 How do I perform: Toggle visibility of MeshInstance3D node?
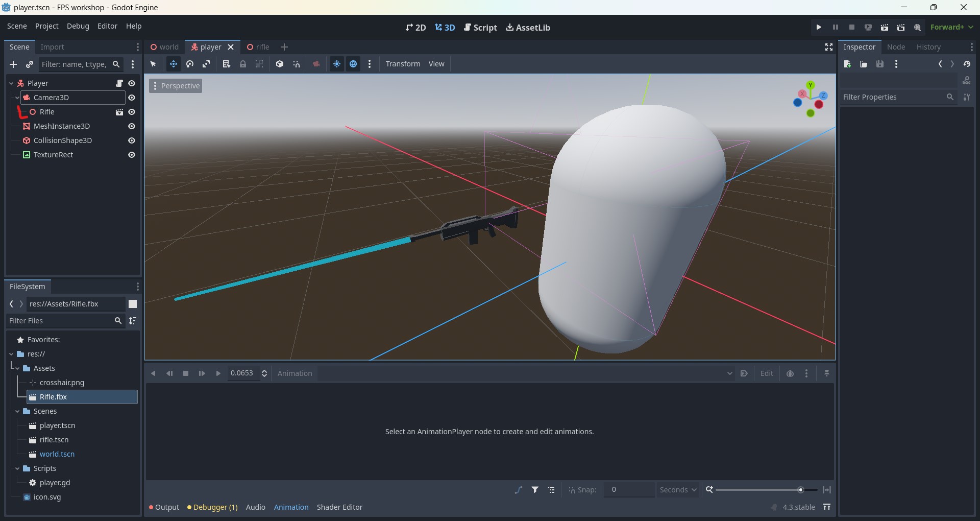click(132, 126)
